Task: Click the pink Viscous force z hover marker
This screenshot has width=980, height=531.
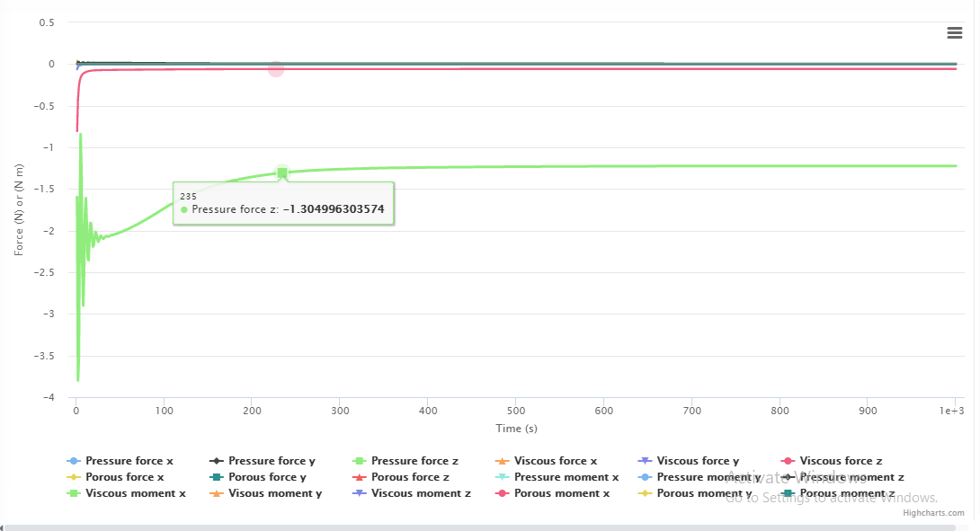Action: pyautogui.click(x=276, y=69)
